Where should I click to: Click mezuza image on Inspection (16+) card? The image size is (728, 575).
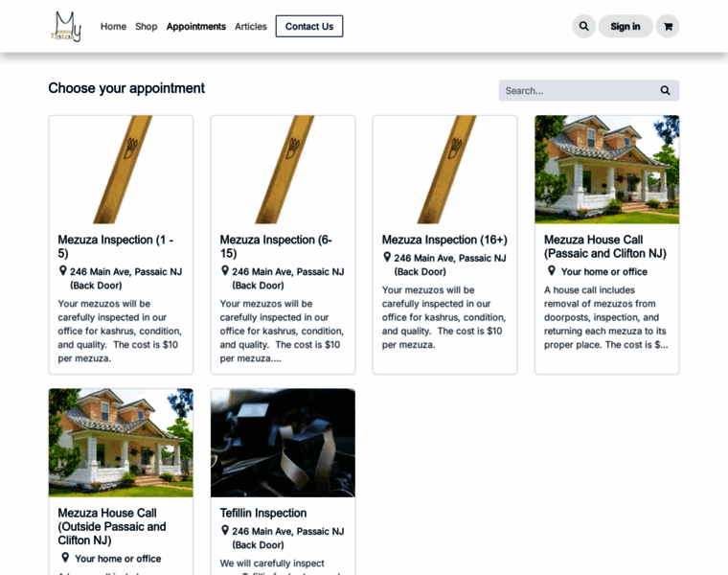point(444,170)
